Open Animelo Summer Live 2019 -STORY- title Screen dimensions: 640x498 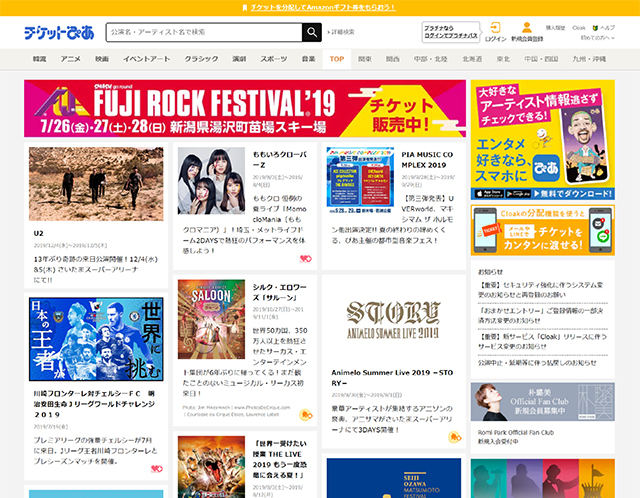coord(392,378)
